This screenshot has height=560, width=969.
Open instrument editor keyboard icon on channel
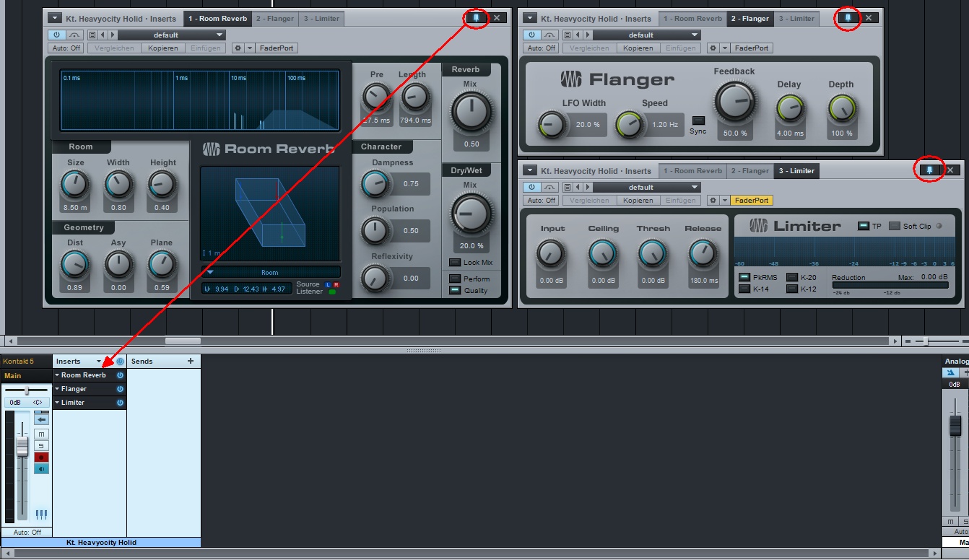coord(41,515)
